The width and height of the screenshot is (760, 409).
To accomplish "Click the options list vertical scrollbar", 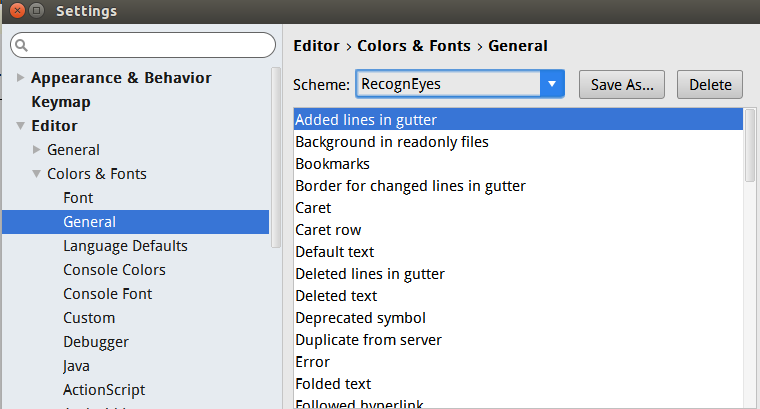I will click(750, 150).
